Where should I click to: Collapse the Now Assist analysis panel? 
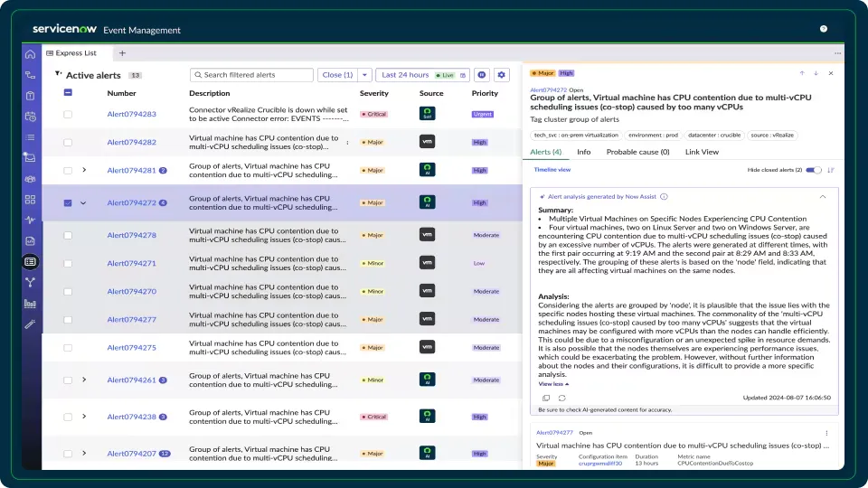[x=823, y=196]
